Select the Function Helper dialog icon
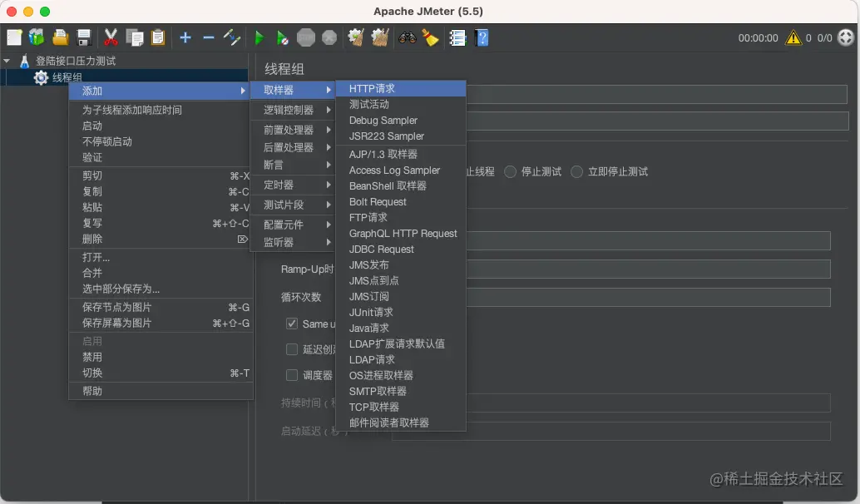The height and width of the screenshot is (504, 860). tap(457, 37)
